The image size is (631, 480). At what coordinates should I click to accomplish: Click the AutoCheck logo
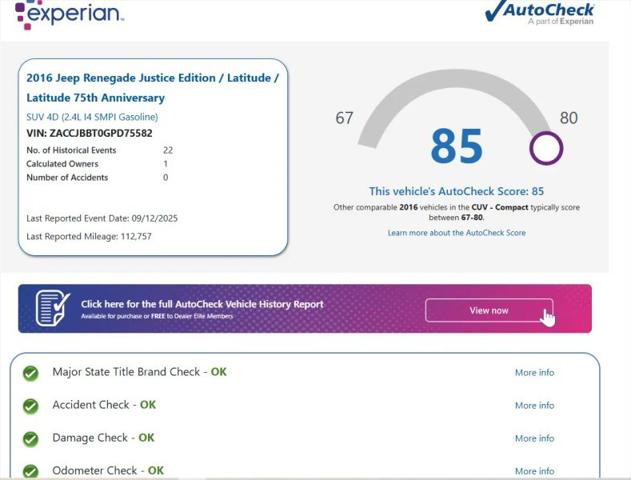point(539,13)
